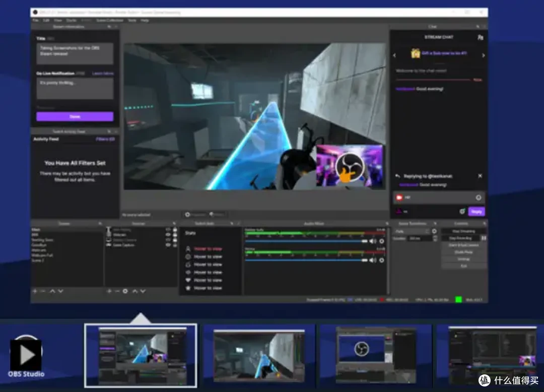Show next chat banner with right arrow
544x392 pixels.
click(x=483, y=55)
